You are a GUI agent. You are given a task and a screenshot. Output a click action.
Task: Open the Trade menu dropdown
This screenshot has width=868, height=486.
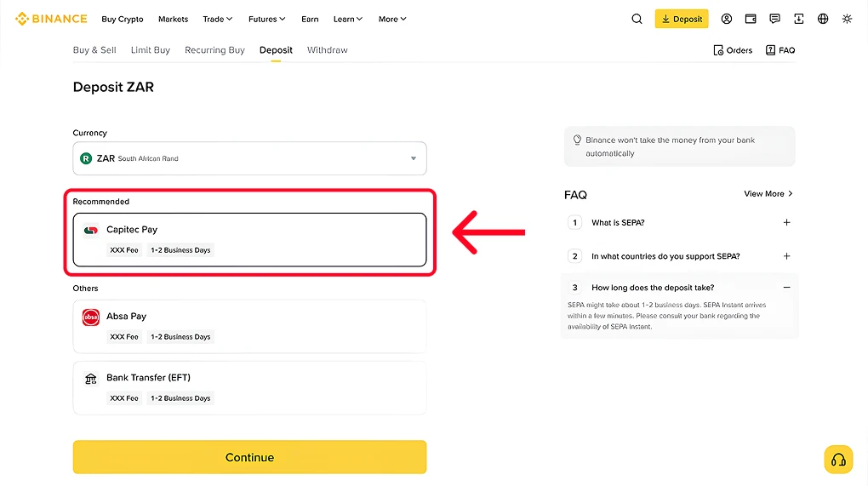[x=217, y=19]
